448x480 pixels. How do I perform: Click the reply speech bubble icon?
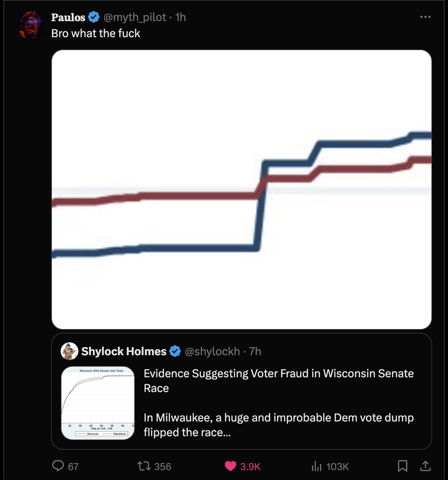tap(58, 466)
